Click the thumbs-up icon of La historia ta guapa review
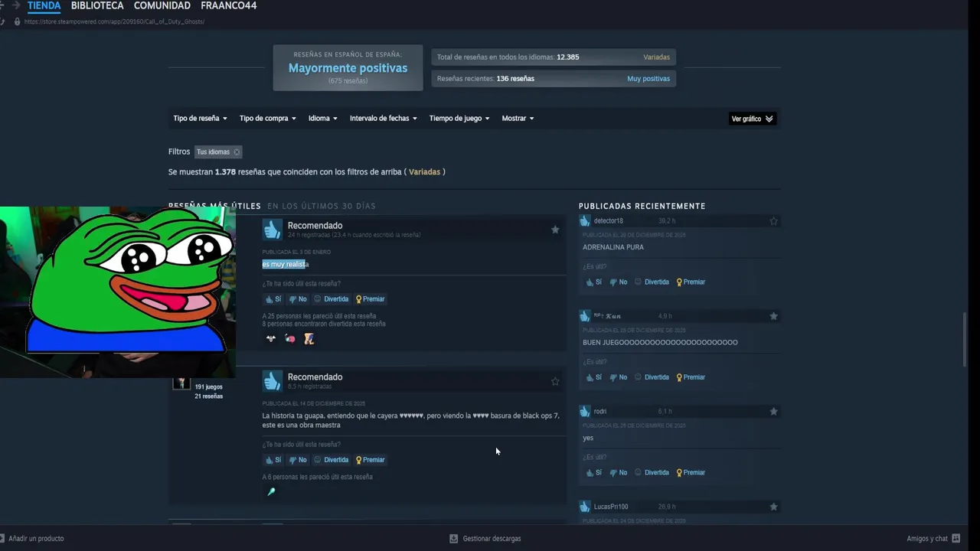Image resolution: width=980 pixels, height=551 pixels. pos(272,380)
